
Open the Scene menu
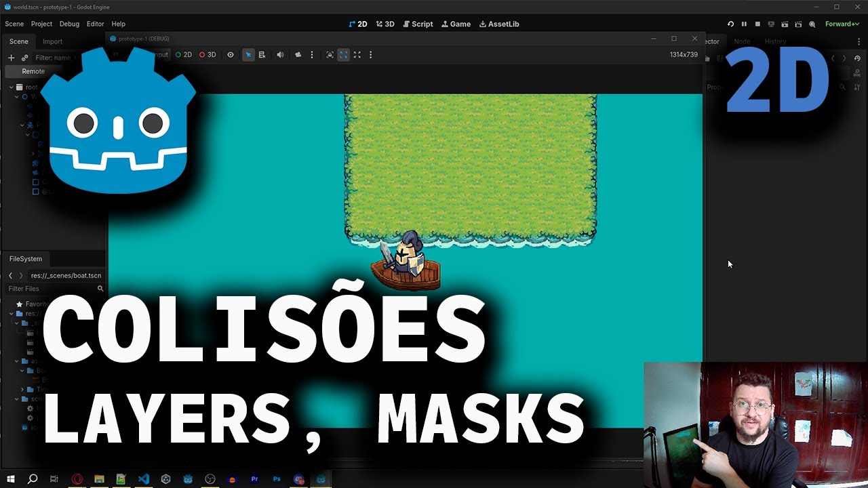click(14, 24)
